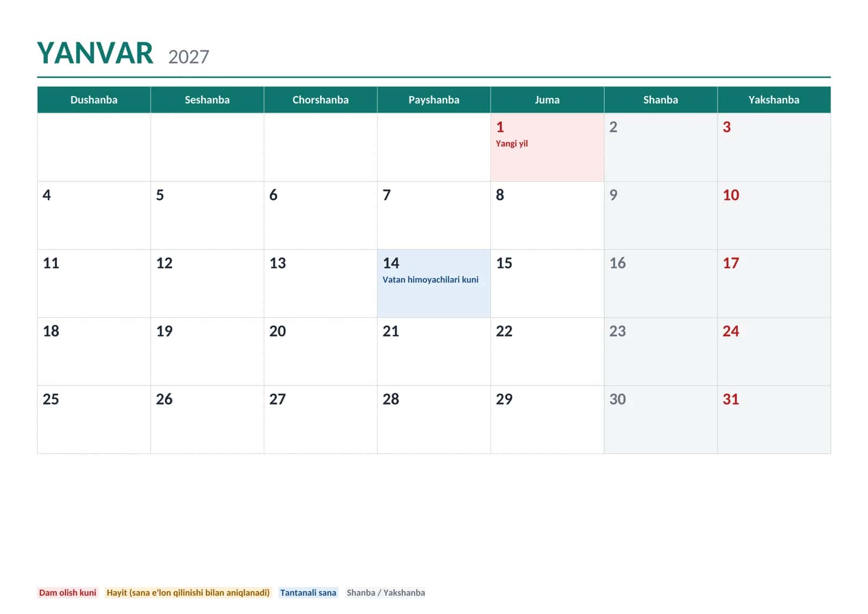Click date 2 under Shanba
The image size is (868, 614).
(613, 127)
